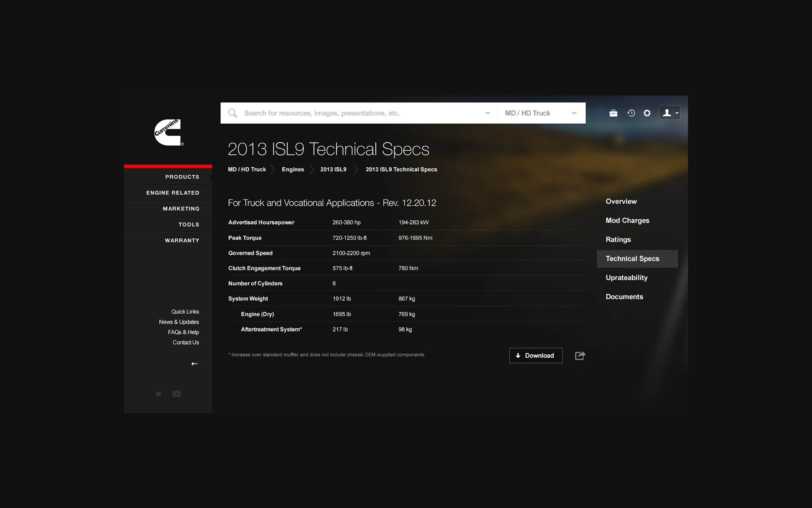Click the briefcase icon in top toolbar

[x=613, y=113]
